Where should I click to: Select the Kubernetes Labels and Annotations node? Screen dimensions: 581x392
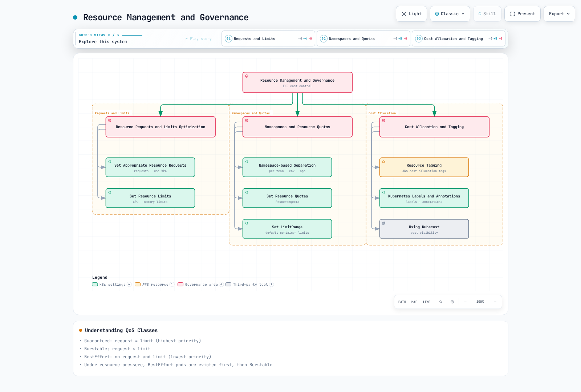pyautogui.click(x=424, y=198)
